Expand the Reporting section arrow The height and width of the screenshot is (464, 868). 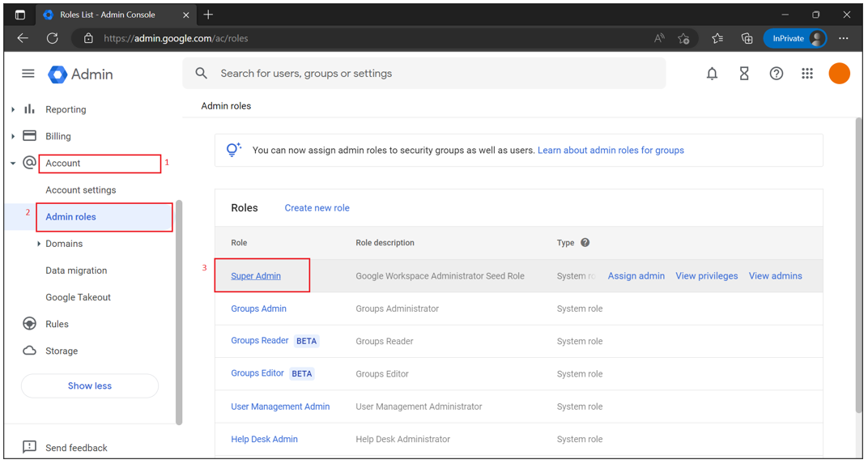coord(13,109)
